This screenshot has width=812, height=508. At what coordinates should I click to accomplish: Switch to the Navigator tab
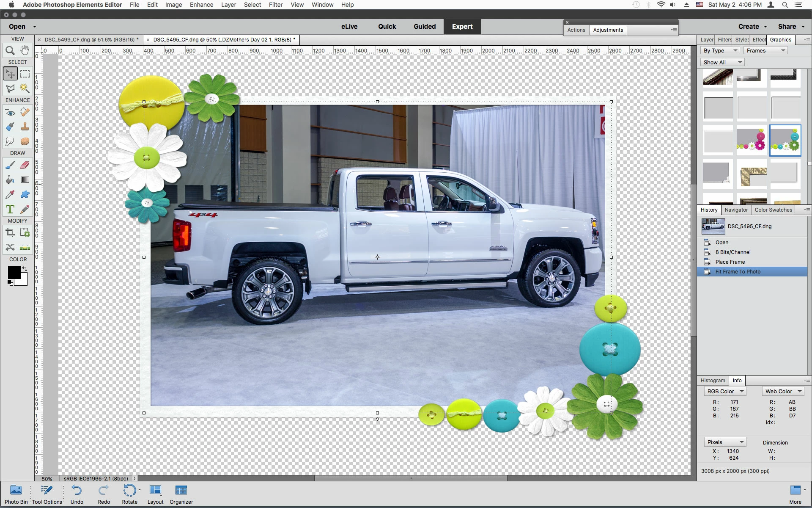click(736, 210)
